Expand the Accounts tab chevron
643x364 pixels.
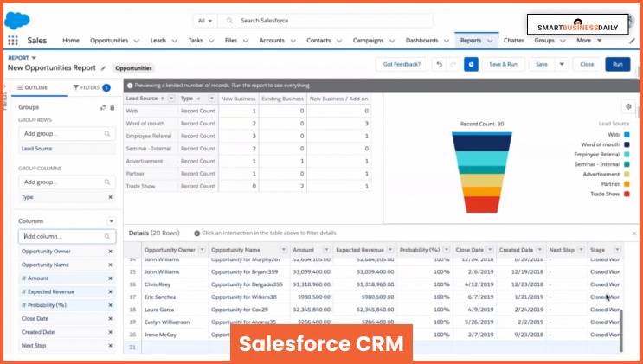tap(293, 41)
